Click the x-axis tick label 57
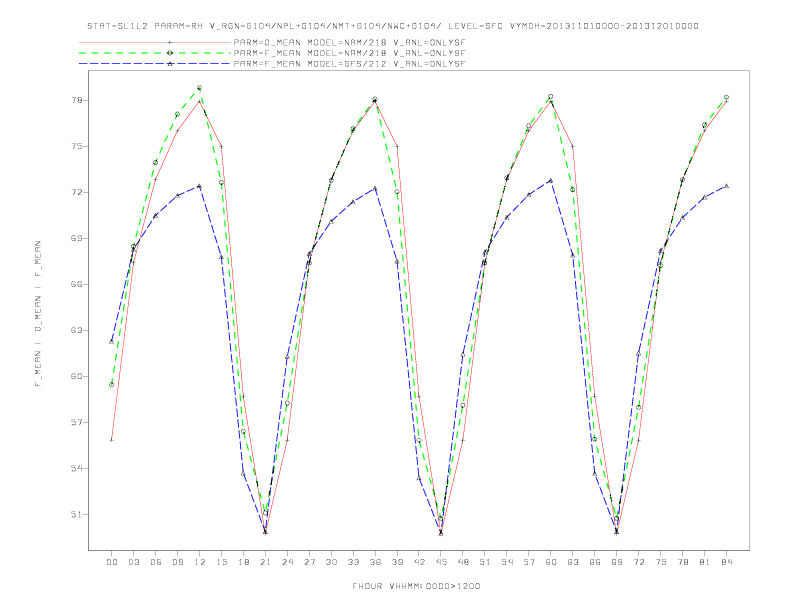792x612 pixels. click(x=529, y=562)
